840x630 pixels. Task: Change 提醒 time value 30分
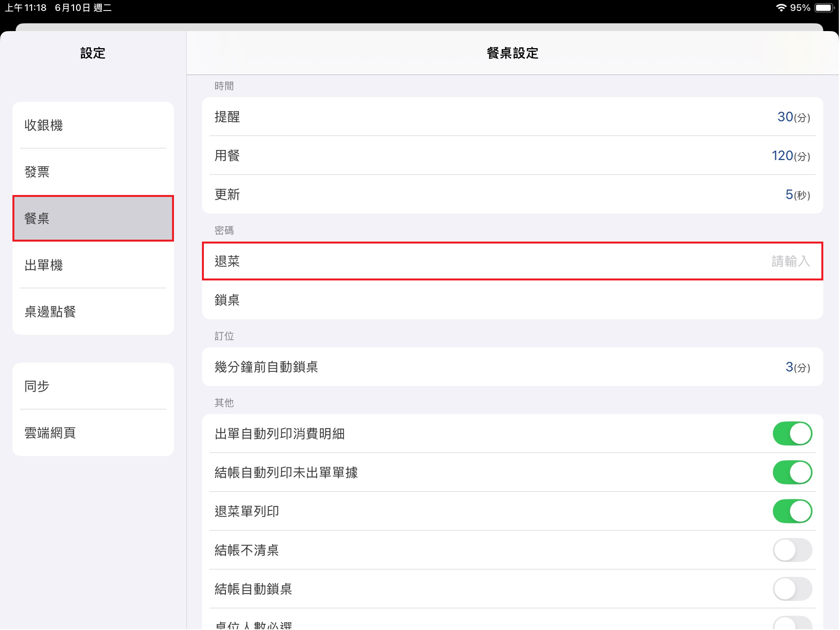(793, 117)
